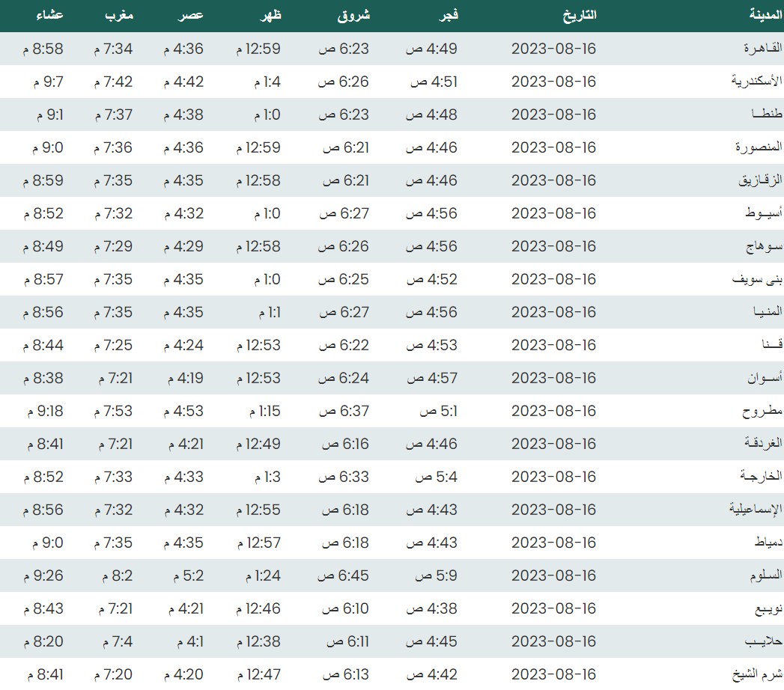Click the شروق column header
Image resolution: width=784 pixels, height=690 pixels.
tap(356, 15)
